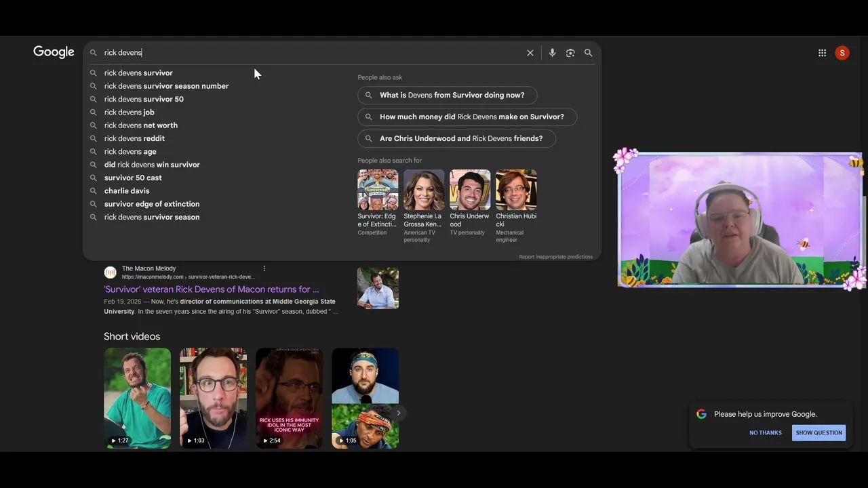Click The Macon Melody site favicon
868x488 pixels.
(110, 272)
